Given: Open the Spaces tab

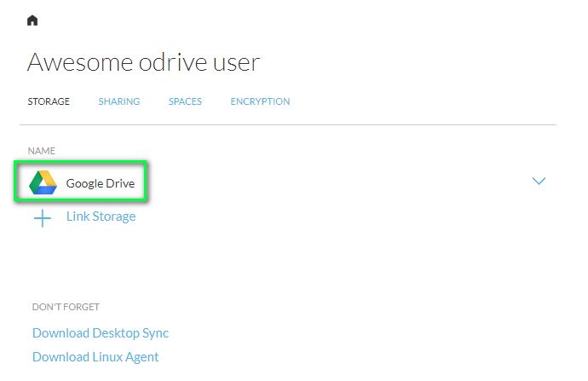Looking at the screenshot, I should (185, 101).
